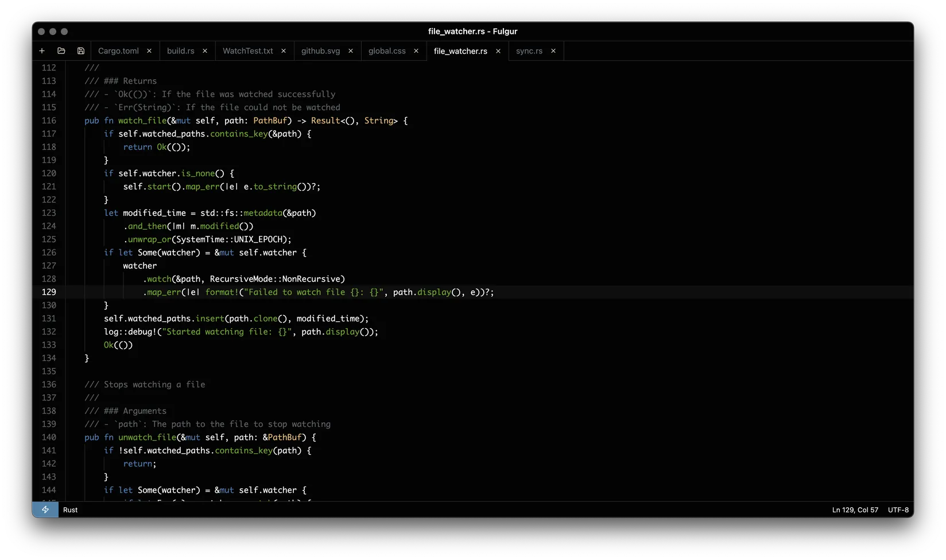Close the WatchTest.txt tab

click(x=284, y=51)
